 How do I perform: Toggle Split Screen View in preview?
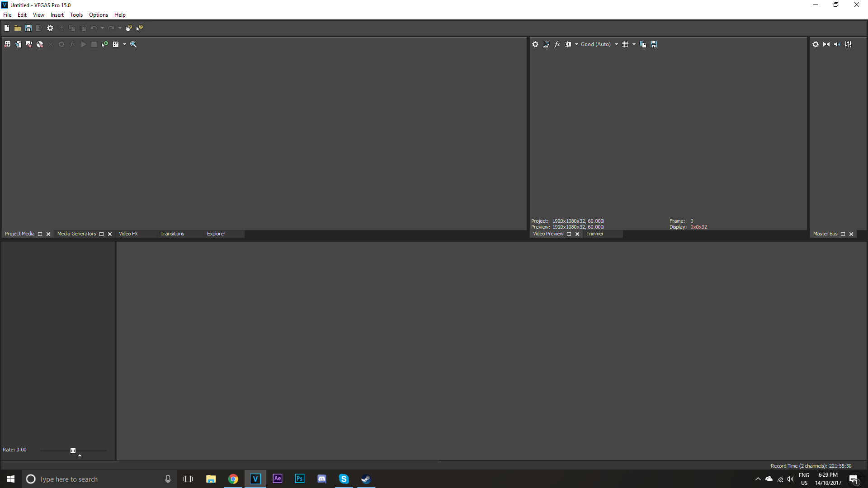tap(568, 44)
